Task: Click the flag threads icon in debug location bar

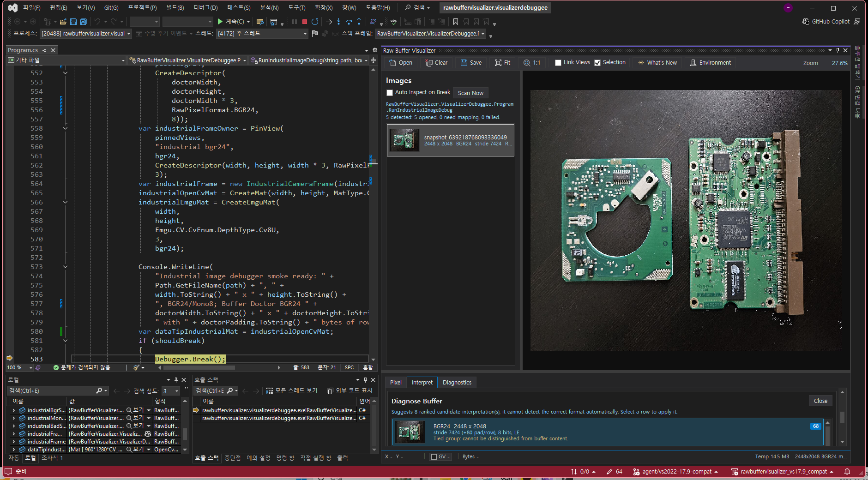Action: [315, 33]
